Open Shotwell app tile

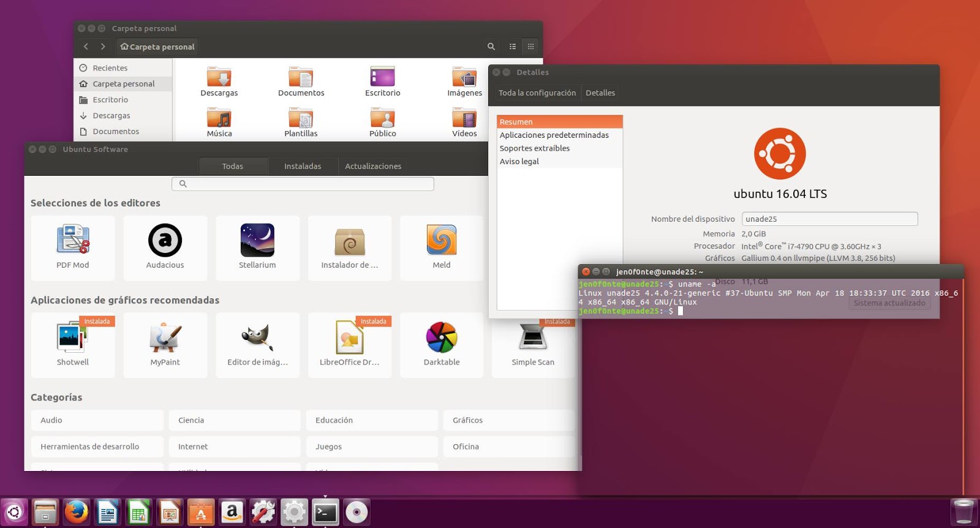click(x=73, y=345)
